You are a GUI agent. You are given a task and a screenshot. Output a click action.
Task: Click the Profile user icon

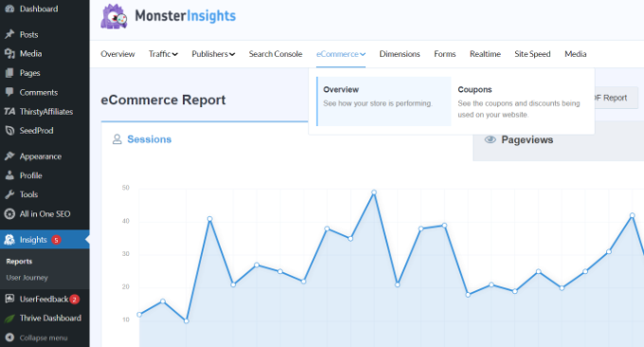tap(9, 175)
